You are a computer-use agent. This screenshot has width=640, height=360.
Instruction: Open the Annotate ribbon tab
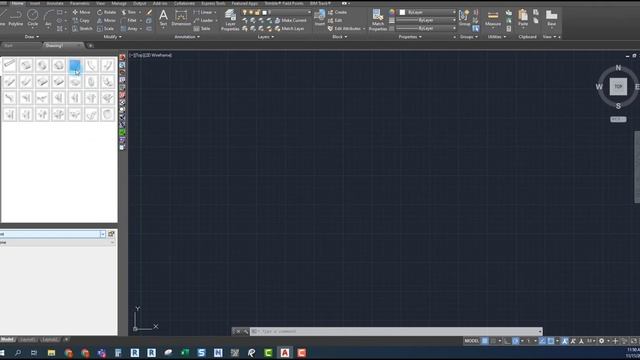click(x=55, y=3)
